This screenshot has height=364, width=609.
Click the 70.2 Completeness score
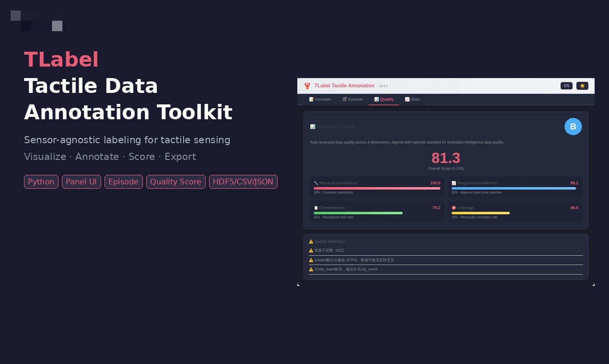pos(436,208)
